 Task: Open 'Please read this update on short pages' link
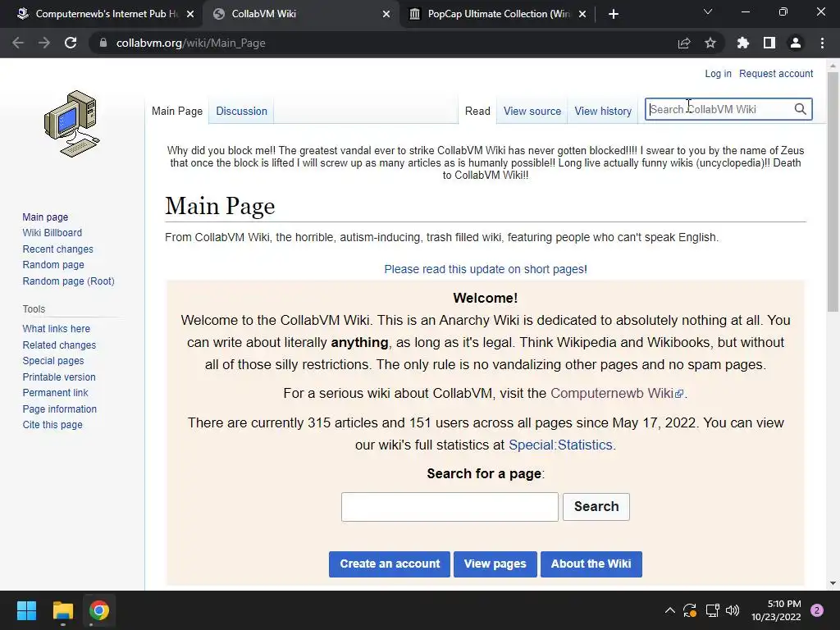click(486, 269)
